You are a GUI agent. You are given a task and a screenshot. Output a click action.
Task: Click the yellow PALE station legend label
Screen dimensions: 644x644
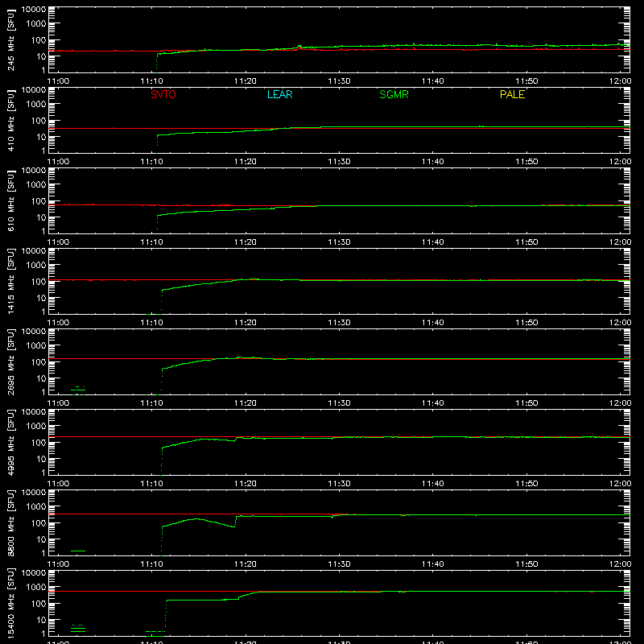(512, 94)
